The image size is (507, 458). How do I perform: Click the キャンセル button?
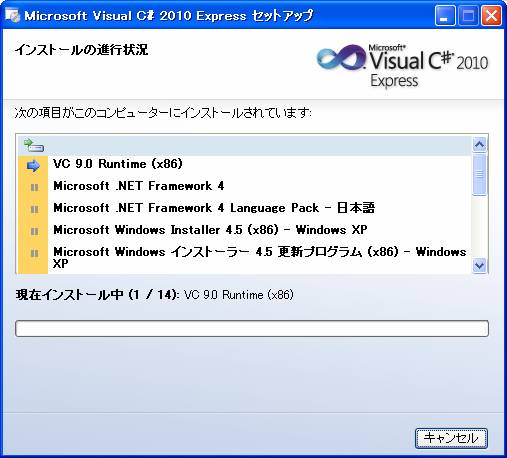[451, 438]
